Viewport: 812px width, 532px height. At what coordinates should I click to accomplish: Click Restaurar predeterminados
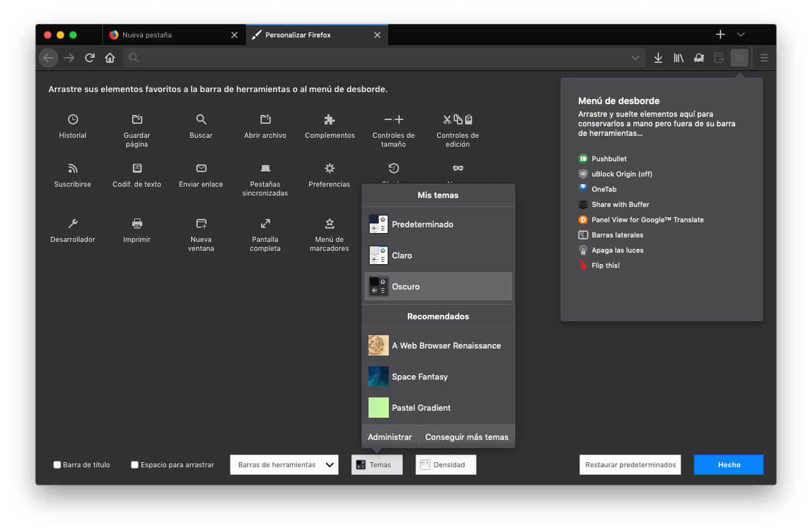630,465
